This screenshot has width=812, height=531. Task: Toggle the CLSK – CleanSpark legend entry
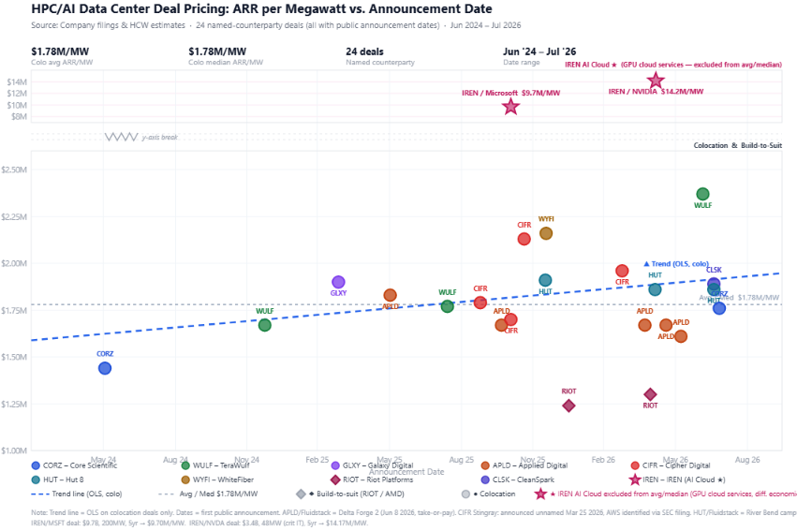tap(518, 479)
